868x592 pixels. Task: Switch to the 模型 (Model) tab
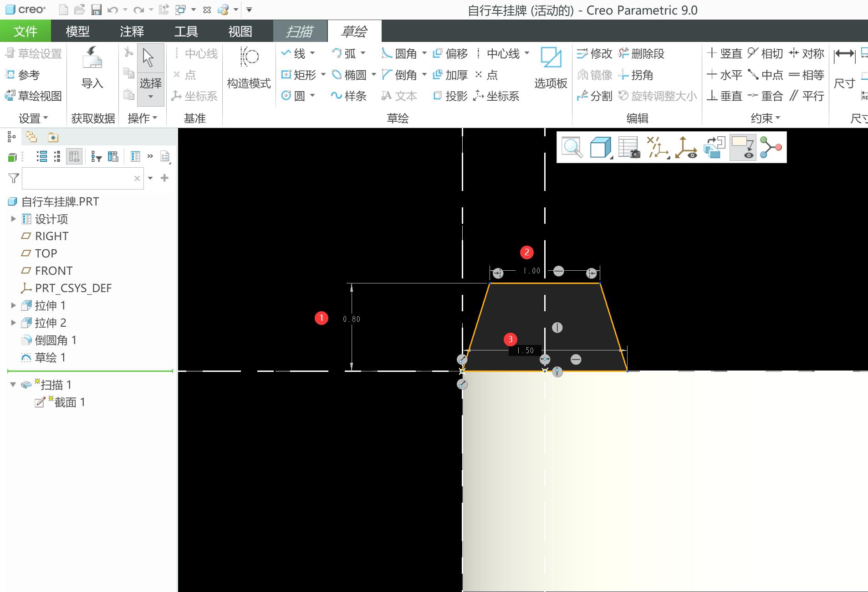pyautogui.click(x=77, y=31)
